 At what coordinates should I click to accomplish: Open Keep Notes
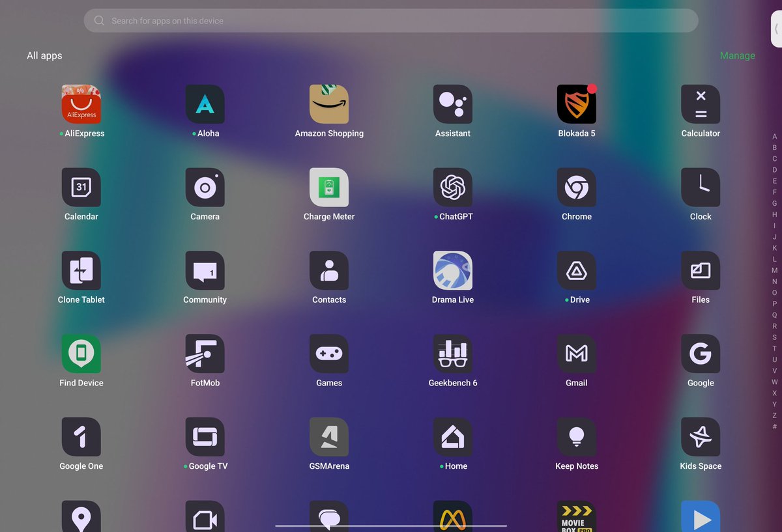point(577,438)
